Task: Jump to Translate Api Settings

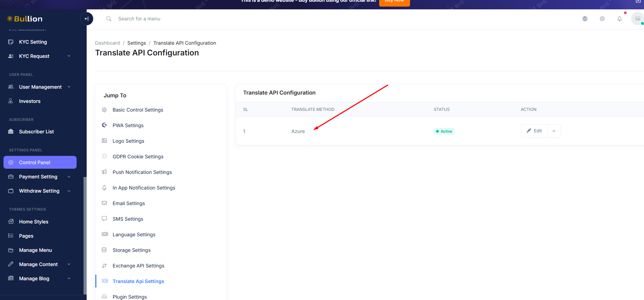Action: click(x=138, y=281)
